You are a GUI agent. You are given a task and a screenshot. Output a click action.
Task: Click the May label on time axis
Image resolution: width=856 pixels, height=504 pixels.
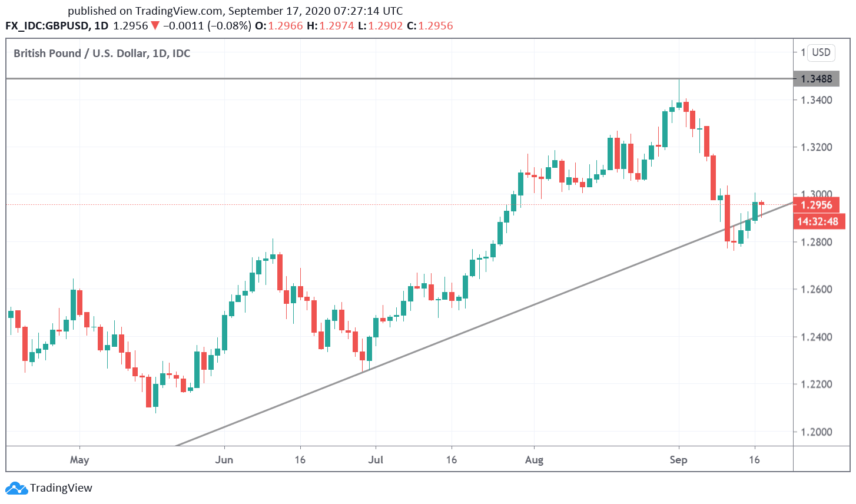(x=79, y=460)
